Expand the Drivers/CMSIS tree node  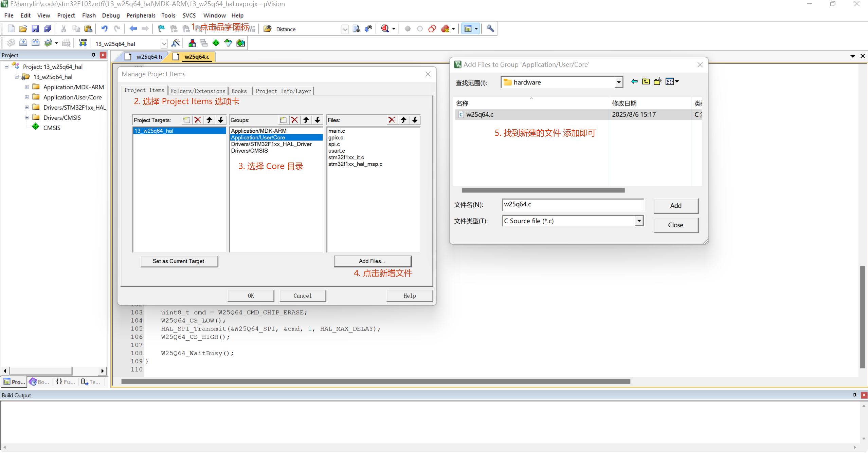coord(27,117)
